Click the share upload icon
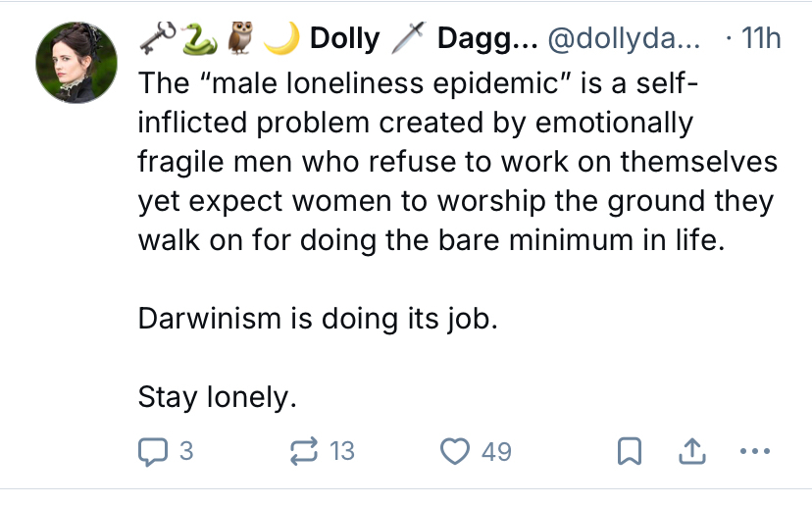The height and width of the screenshot is (505, 812). pyautogui.click(x=692, y=451)
